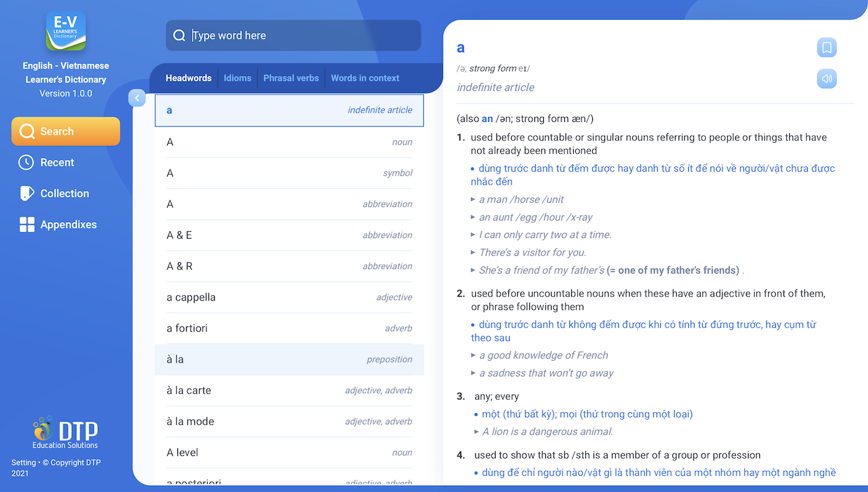
Task: Select headword 'à la carte'
Action: 289,391
